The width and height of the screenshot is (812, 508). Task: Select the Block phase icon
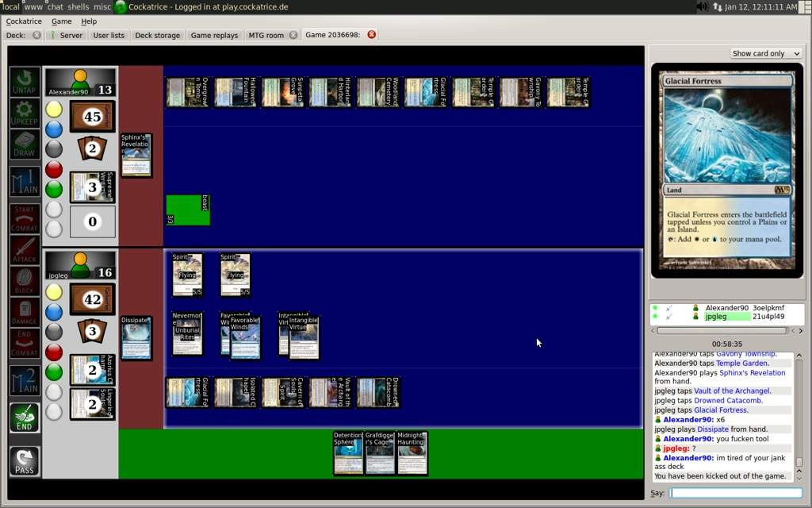click(x=25, y=281)
